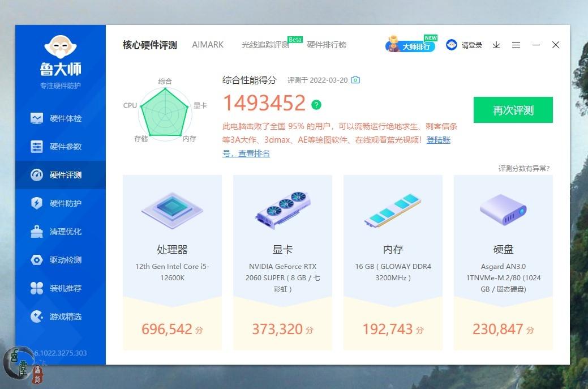The image size is (588, 389).
Task: Click 评测于 2022-03-20 date text
Action: 317,80
